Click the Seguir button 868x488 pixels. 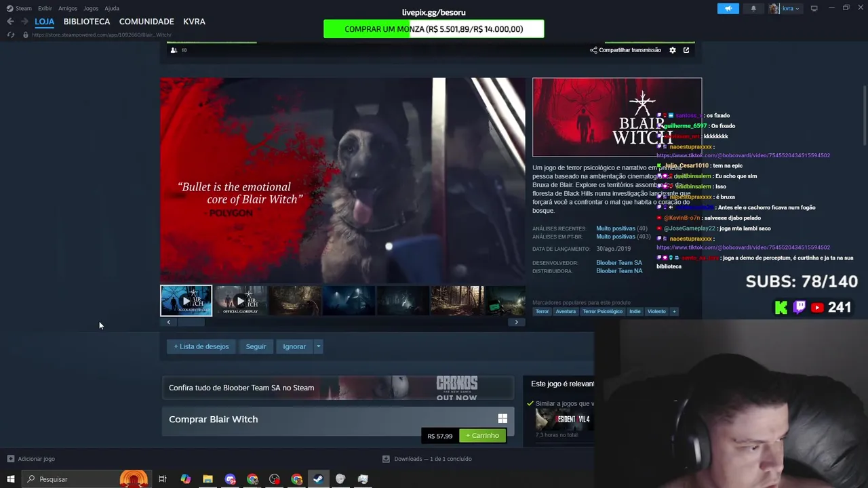tap(256, 346)
